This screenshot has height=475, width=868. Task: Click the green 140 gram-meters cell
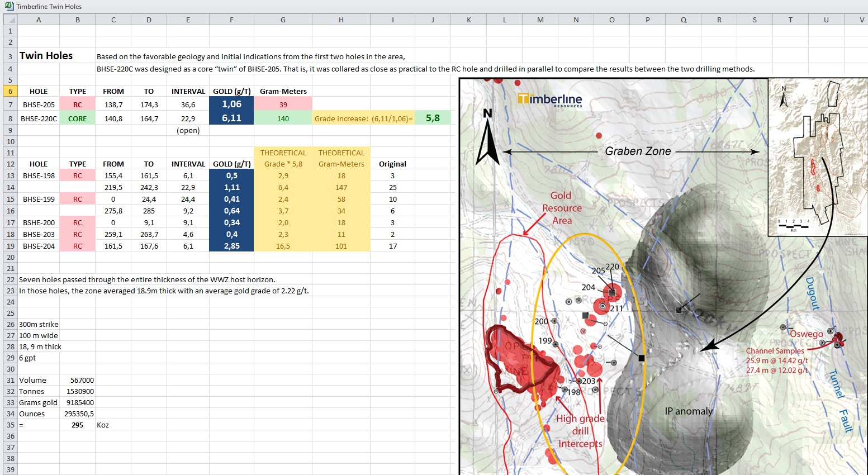point(283,118)
